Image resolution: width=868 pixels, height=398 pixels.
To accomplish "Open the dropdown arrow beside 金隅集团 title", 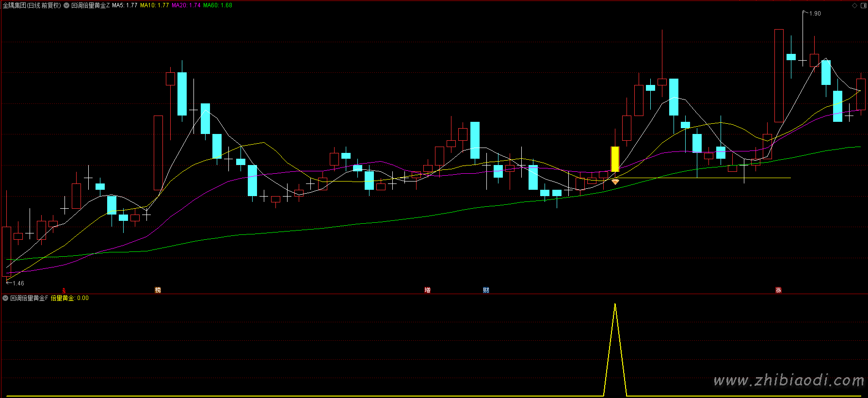I will (x=66, y=5).
